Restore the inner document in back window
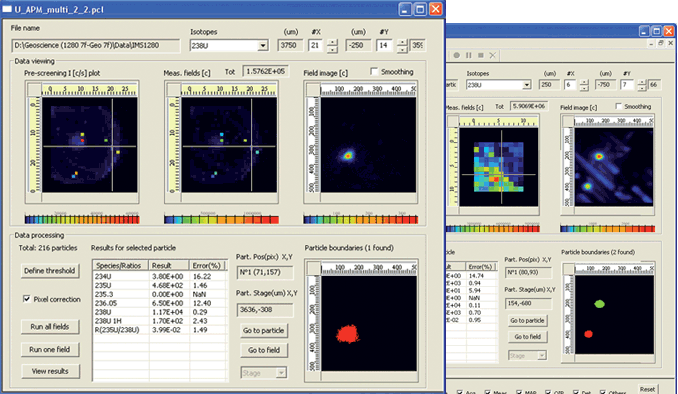This screenshot has width=678, height=394. (x=661, y=43)
